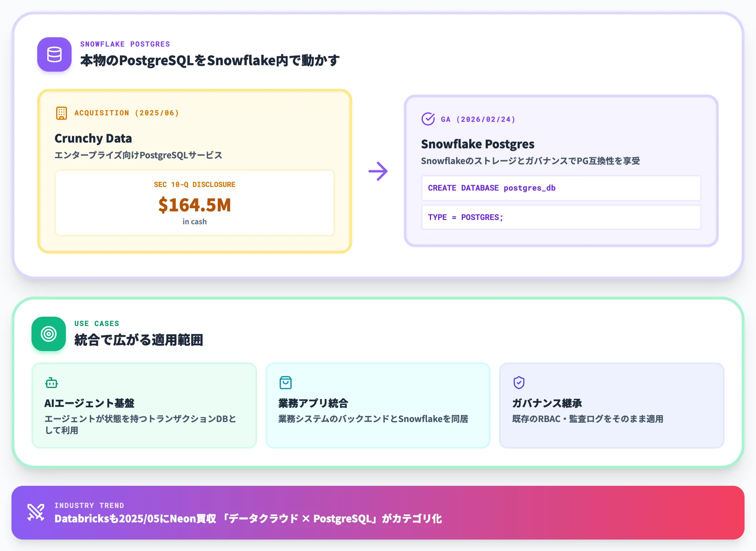Click the banner text about Databricks acquiring Neon
The height and width of the screenshot is (551, 756).
pos(248,519)
